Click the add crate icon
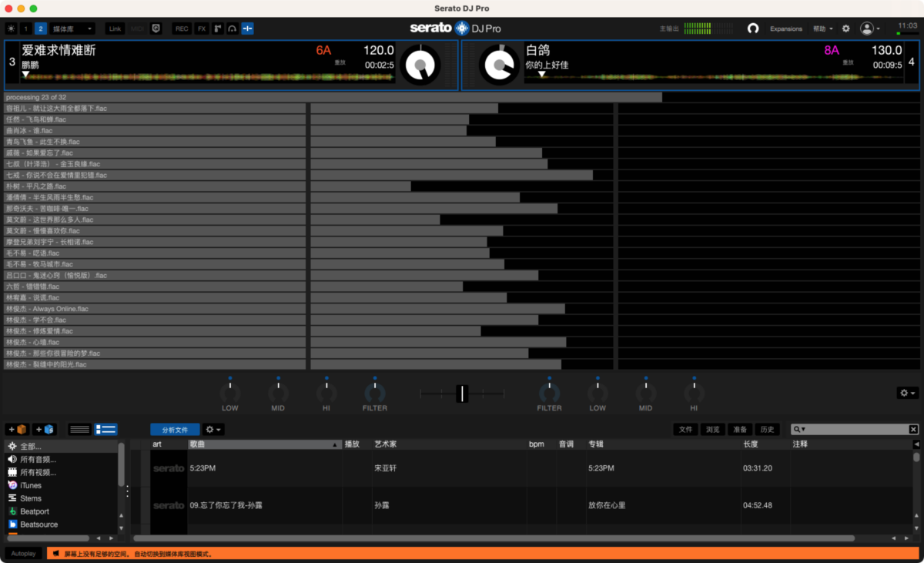 18,430
